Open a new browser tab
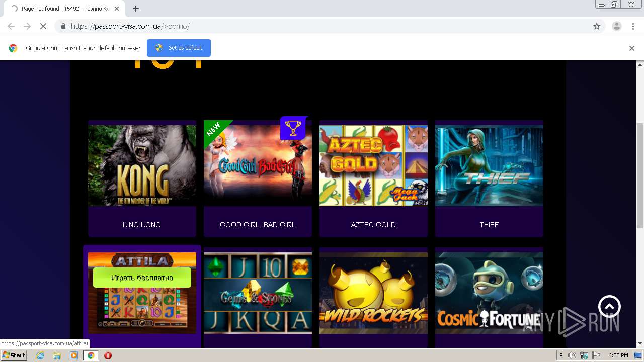This screenshot has width=644, height=362. (x=136, y=9)
